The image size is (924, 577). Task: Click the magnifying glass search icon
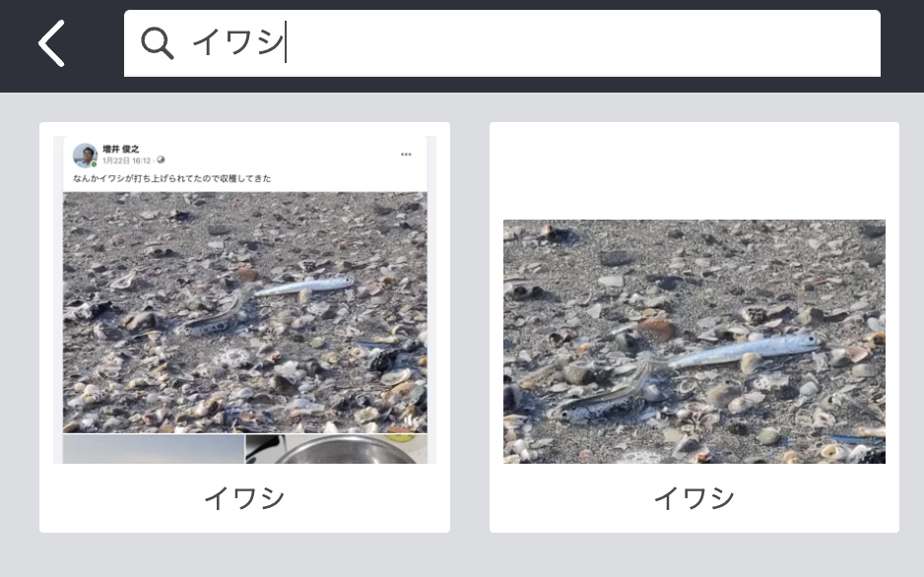(158, 43)
